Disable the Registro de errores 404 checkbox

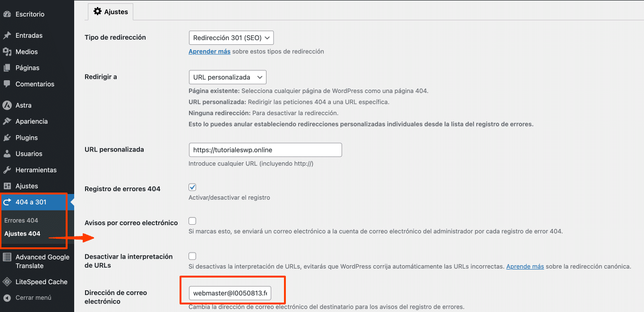(x=192, y=187)
